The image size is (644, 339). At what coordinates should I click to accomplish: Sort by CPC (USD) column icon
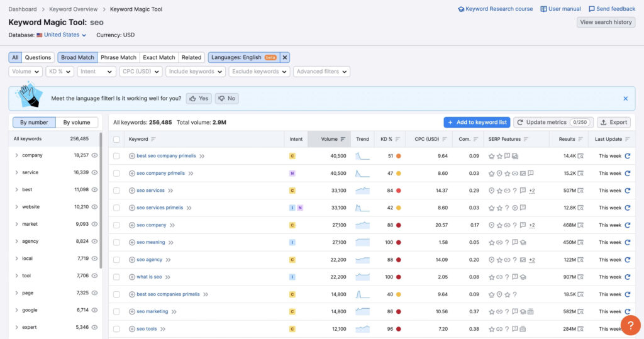445,139
